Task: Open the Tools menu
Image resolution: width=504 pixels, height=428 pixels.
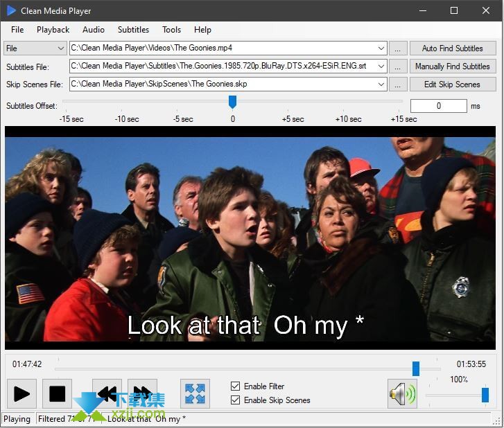Action: tap(172, 30)
